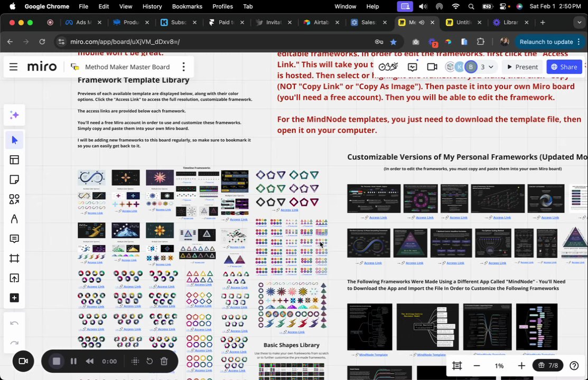Click the recorder grid dots icon
Viewport: 588px width, 380px height.
point(135,361)
